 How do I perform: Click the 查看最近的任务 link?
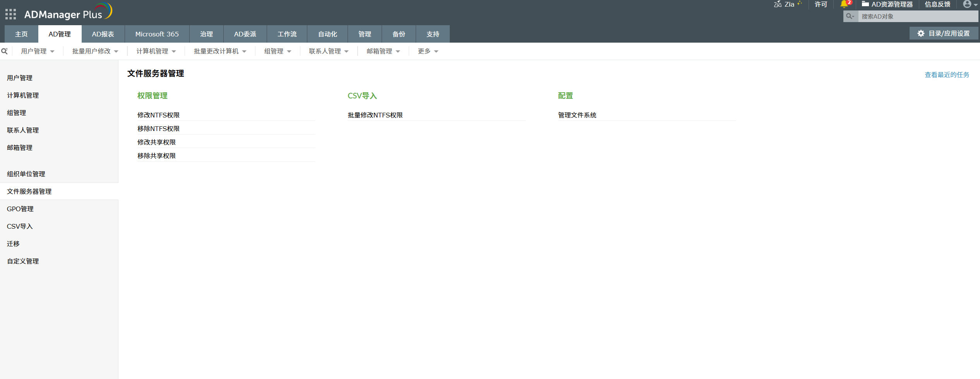coord(947,75)
